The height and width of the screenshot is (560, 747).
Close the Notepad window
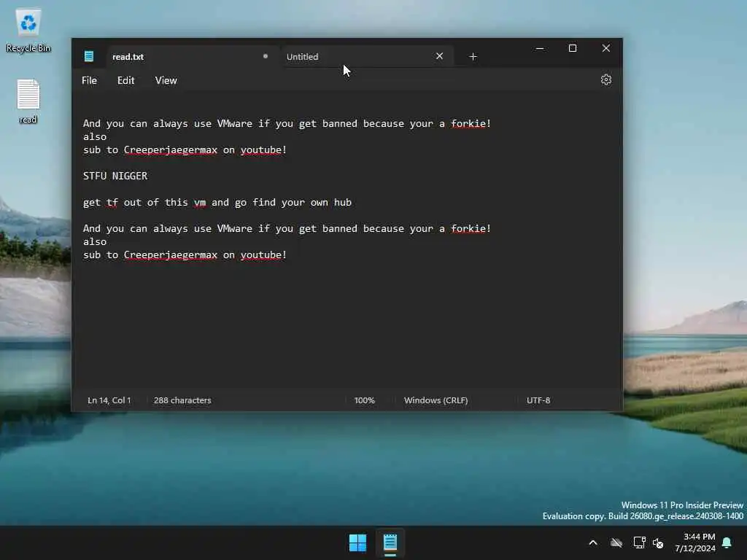click(x=606, y=49)
